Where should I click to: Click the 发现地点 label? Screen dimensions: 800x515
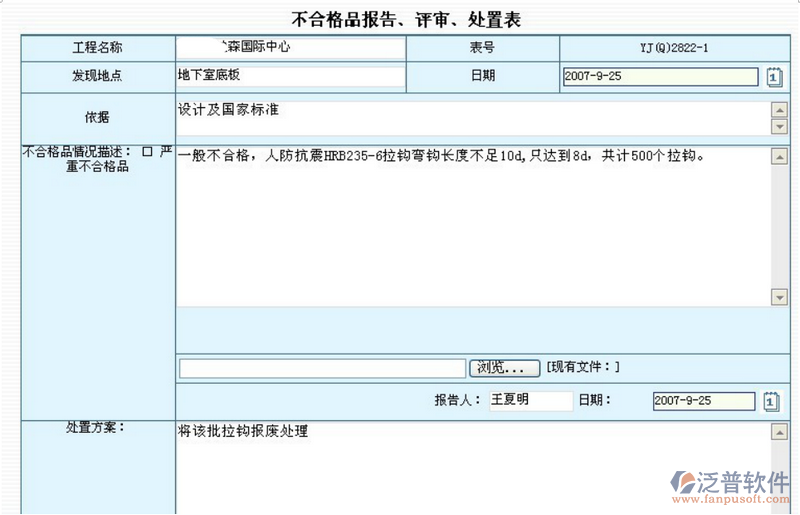point(97,76)
